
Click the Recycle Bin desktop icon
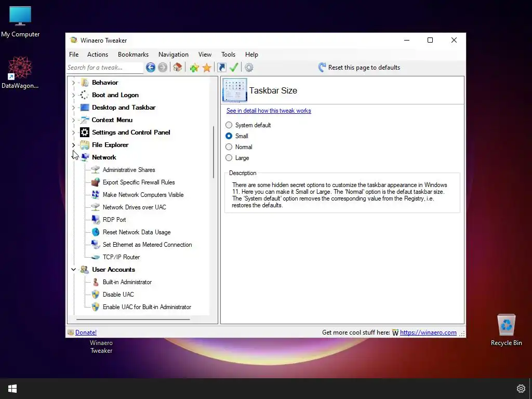coord(506,330)
